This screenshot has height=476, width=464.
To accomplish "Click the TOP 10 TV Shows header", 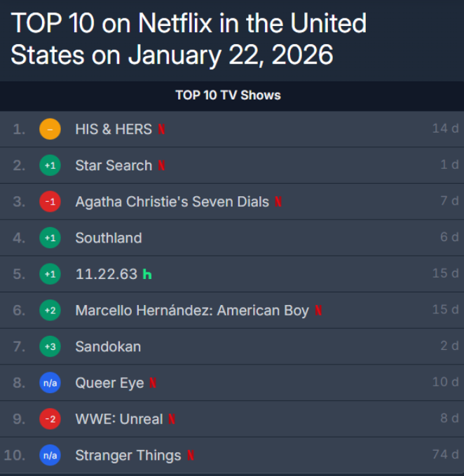I will pyautogui.click(x=228, y=95).
